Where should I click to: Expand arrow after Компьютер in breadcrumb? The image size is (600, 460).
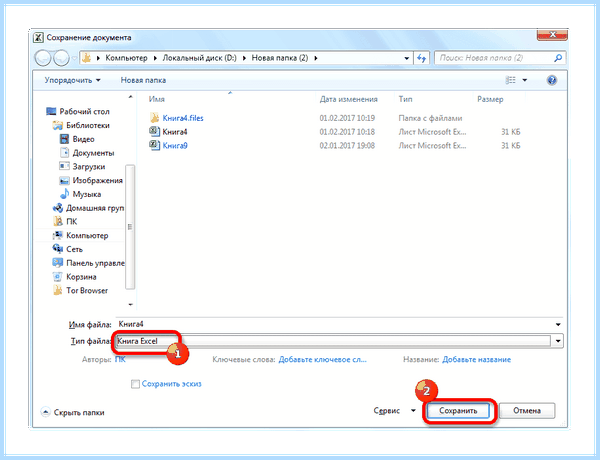click(x=155, y=58)
